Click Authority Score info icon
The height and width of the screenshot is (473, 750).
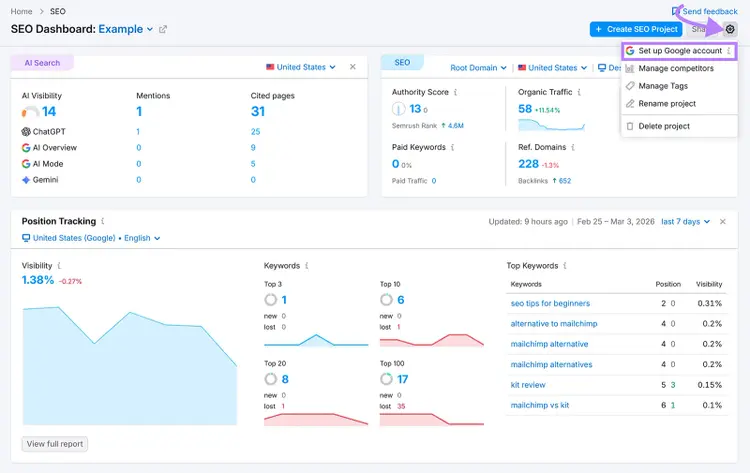[455, 92]
